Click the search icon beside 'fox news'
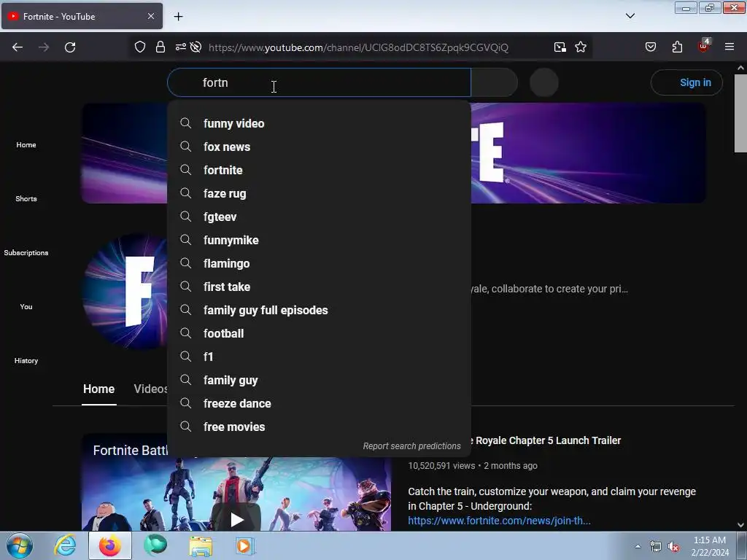This screenshot has height=560, width=747. (x=186, y=147)
